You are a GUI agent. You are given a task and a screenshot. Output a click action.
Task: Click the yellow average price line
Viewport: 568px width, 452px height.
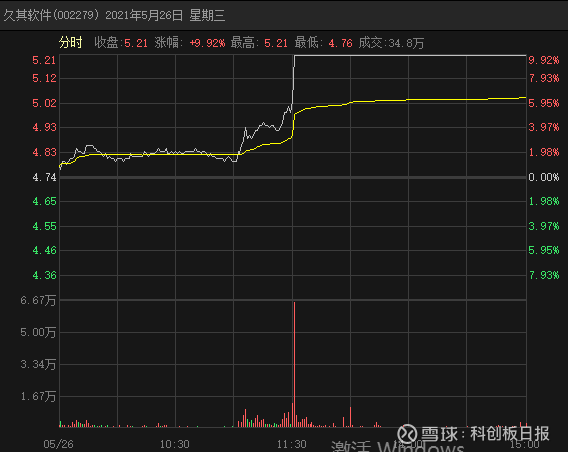409,100
